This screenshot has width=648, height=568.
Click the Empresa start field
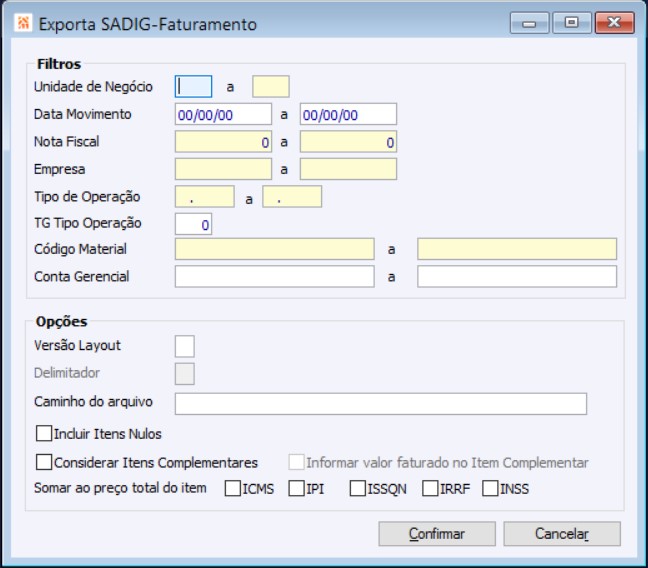pyautogui.click(x=223, y=169)
